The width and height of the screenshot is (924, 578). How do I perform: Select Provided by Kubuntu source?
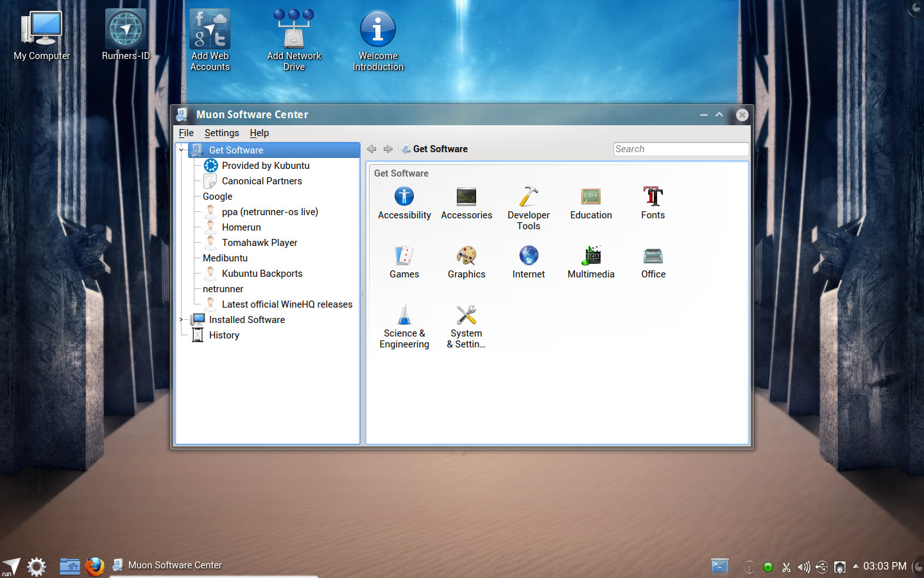click(266, 165)
